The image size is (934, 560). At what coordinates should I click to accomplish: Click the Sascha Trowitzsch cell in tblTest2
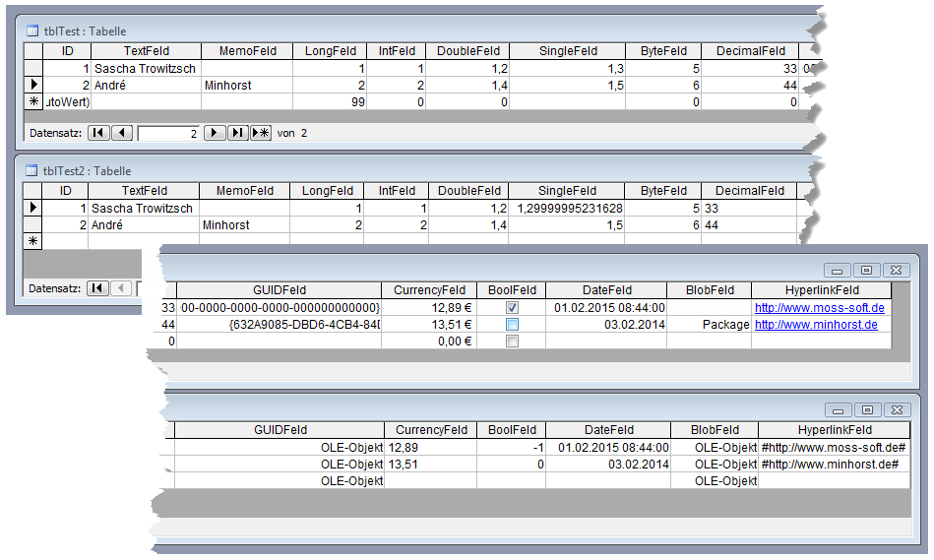pos(143,209)
